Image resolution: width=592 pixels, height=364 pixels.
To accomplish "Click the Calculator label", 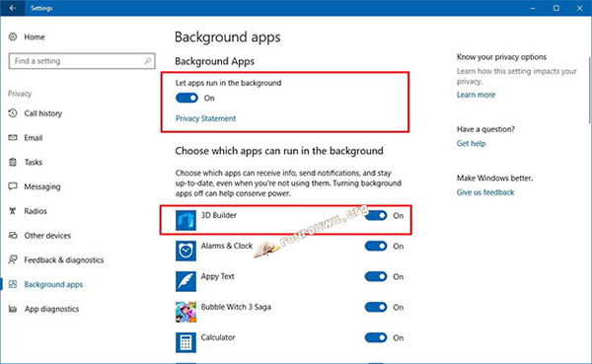I will (218, 337).
